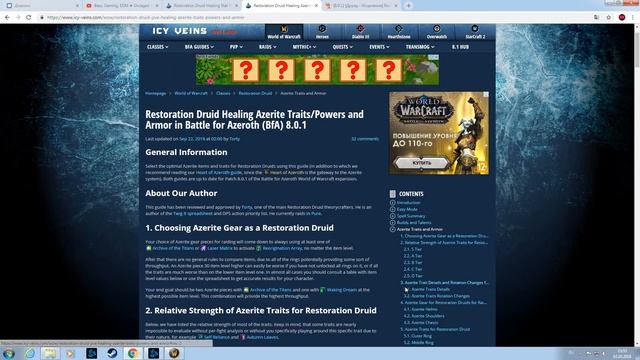Open the StarCraft 2 game section icon
640x360 pixels.
tap(475, 32)
